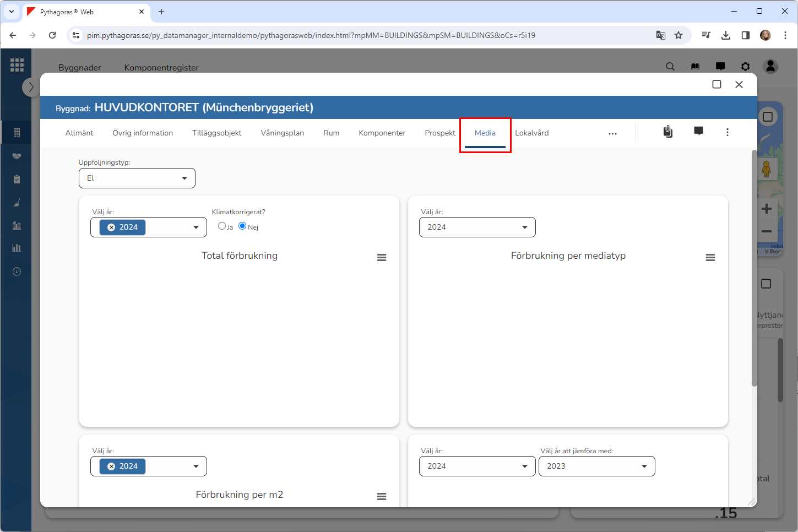This screenshot has width=798, height=532.
Task: Open Total förbrukning chart hamburger menu
Action: (381, 258)
